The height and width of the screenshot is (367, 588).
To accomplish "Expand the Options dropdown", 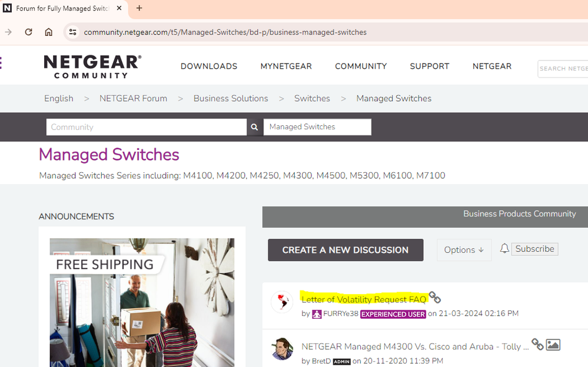I will coord(464,250).
